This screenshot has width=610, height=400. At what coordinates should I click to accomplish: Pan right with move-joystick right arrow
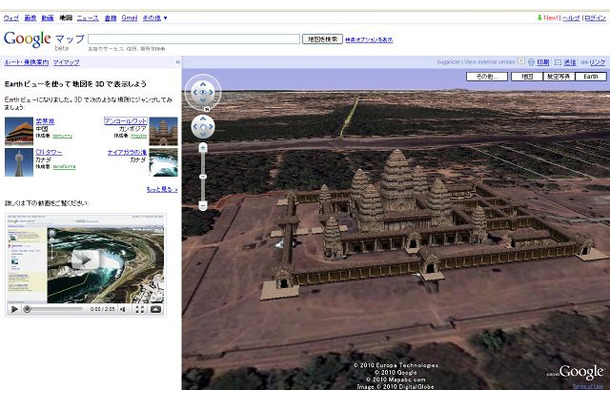coord(211,127)
